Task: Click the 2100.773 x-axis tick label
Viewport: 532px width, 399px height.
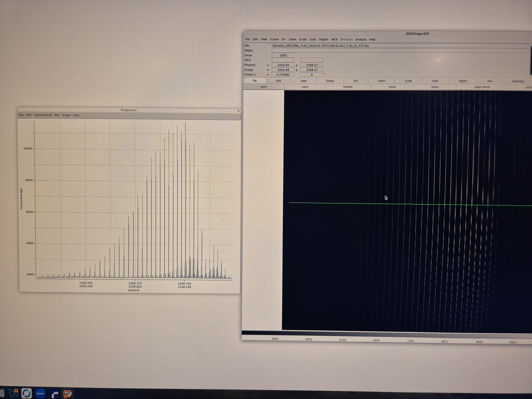Action: 135,283
